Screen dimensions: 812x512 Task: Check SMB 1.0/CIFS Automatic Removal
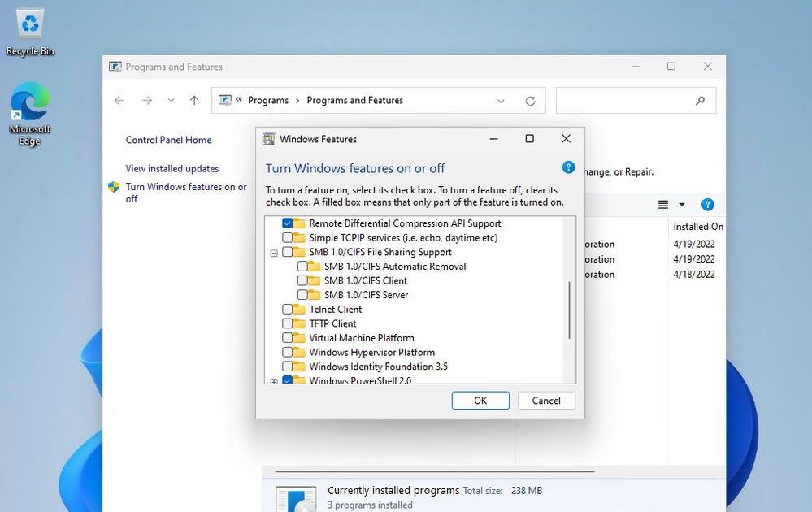pos(302,266)
